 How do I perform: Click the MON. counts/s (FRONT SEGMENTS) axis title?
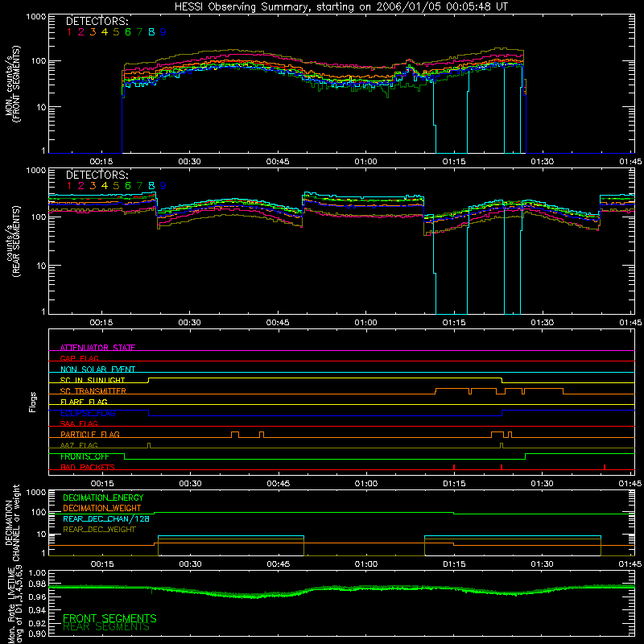pyautogui.click(x=13, y=84)
